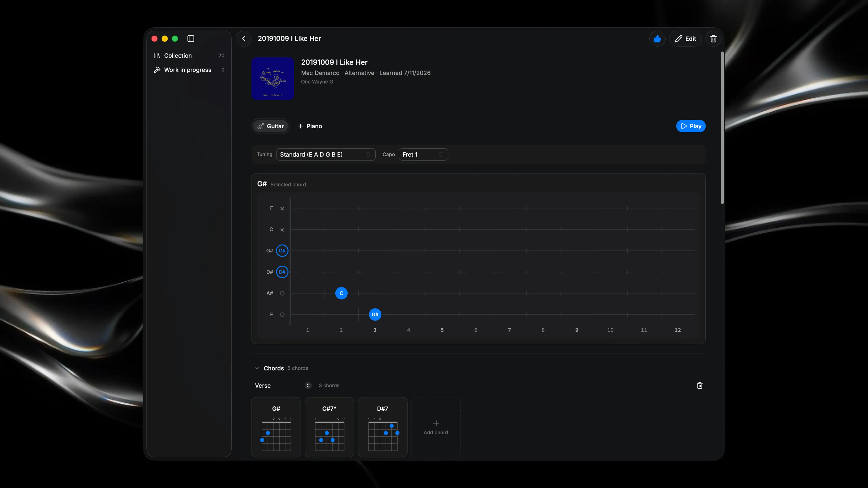Open the Tuning Standard dropdown
The width and height of the screenshot is (868, 488).
pos(325,154)
